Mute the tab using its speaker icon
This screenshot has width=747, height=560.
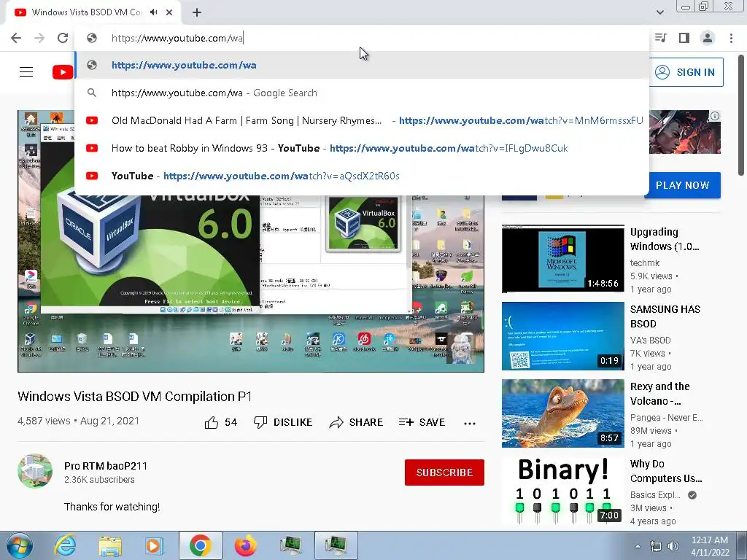pyautogui.click(x=153, y=12)
